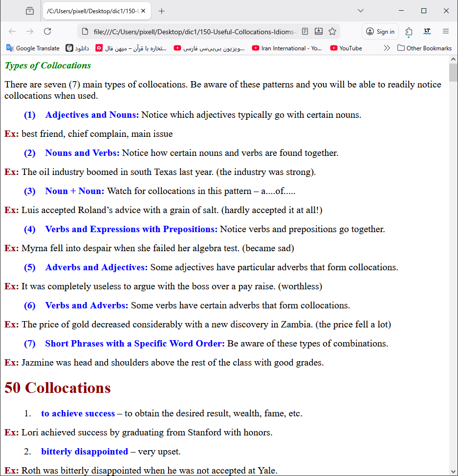Click the Sign in button
Image resolution: width=458 pixels, height=476 pixels.
pos(380,31)
